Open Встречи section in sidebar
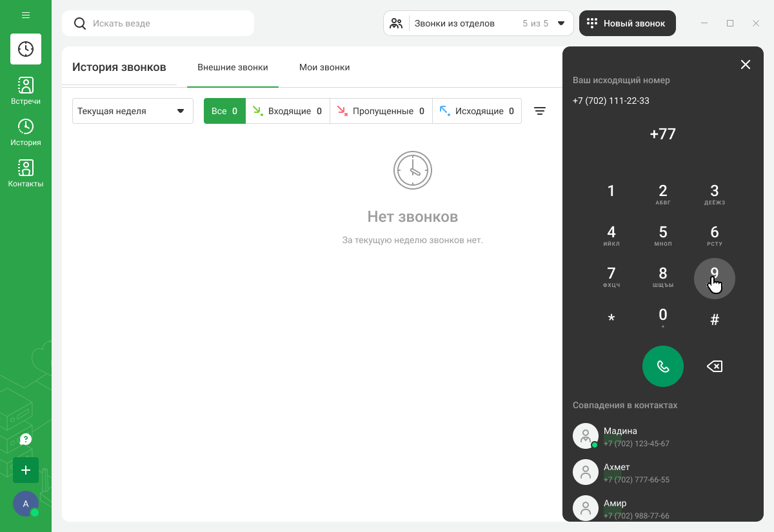The width and height of the screenshot is (774, 532). (x=26, y=91)
